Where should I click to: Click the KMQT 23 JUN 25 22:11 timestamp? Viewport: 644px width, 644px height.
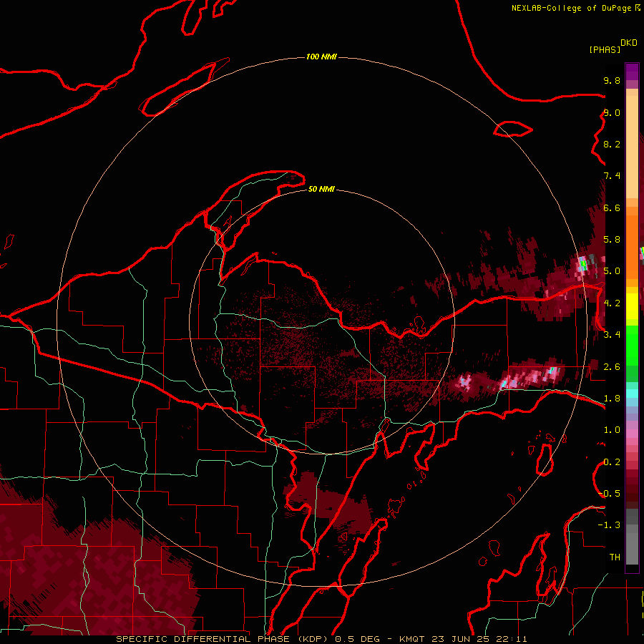coord(463,639)
